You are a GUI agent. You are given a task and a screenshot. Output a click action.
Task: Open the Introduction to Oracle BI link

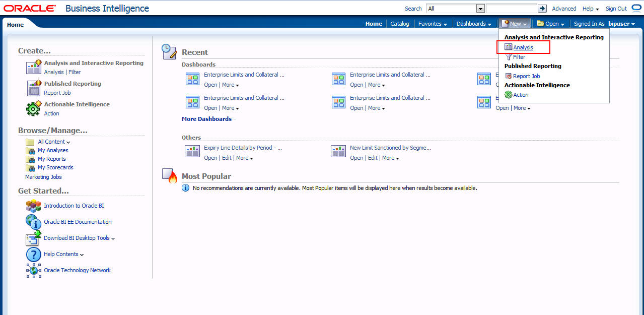74,206
